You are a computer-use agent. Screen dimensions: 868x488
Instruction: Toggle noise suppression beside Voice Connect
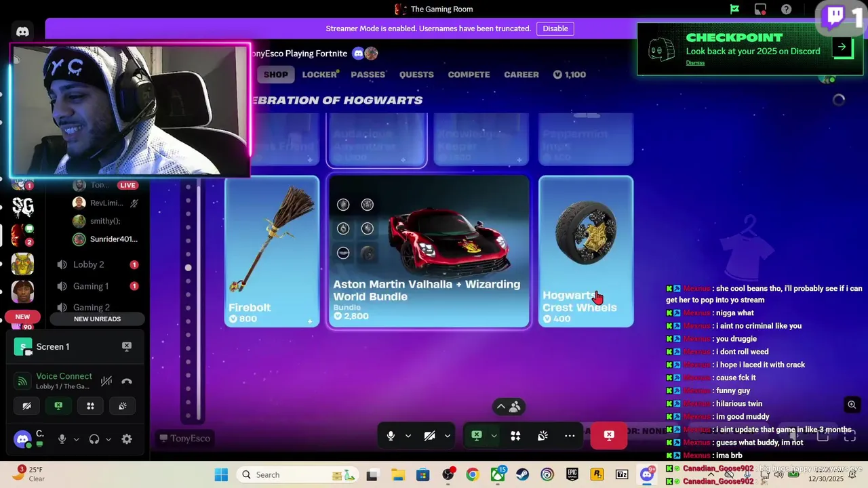(106, 381)
